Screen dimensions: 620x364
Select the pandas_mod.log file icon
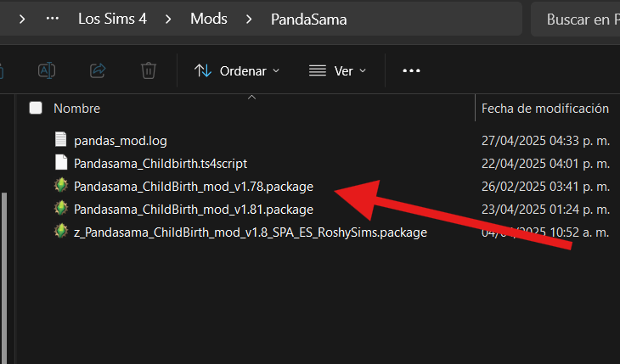(60, 139)
